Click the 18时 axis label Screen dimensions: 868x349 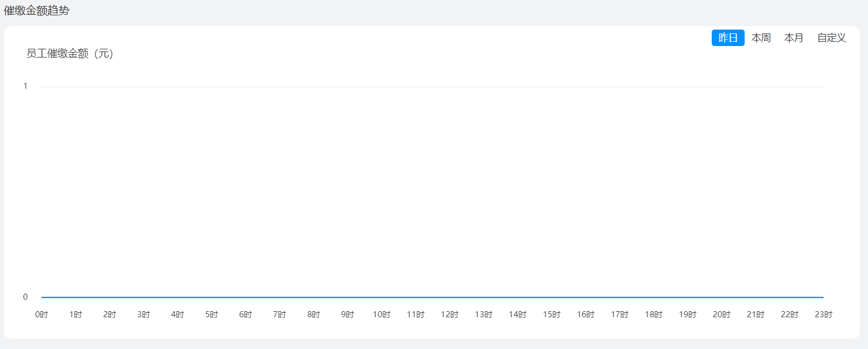tap(654, 314)
